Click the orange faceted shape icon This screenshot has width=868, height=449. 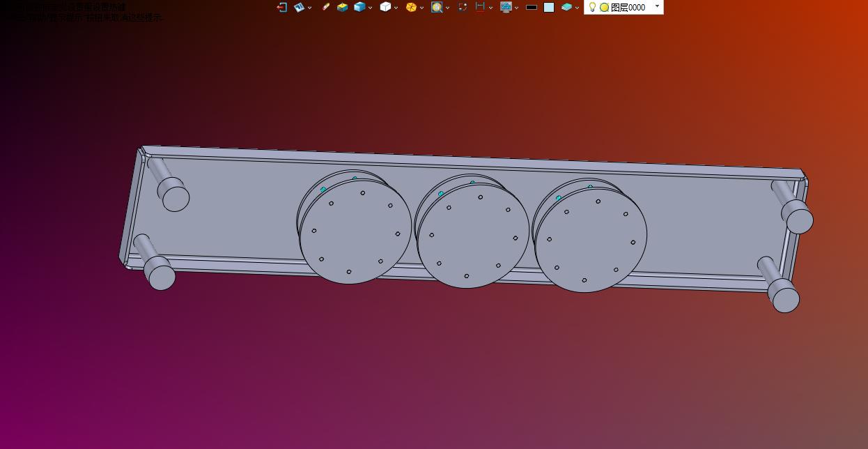coord(411,7)
